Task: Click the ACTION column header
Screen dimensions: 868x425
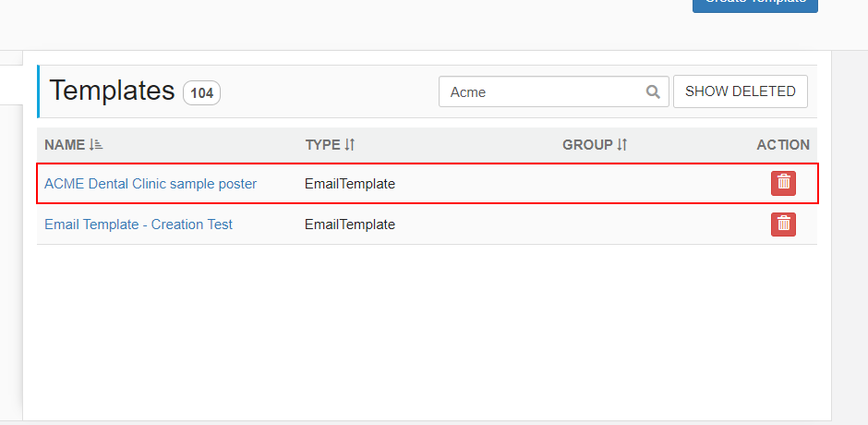Action: pos(783,145)
